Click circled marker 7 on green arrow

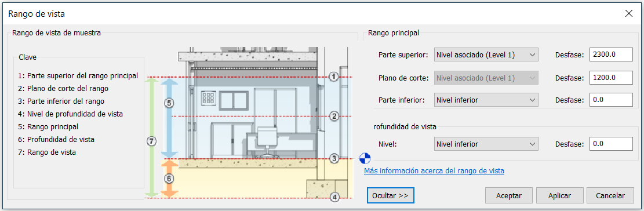click(151, 141)
